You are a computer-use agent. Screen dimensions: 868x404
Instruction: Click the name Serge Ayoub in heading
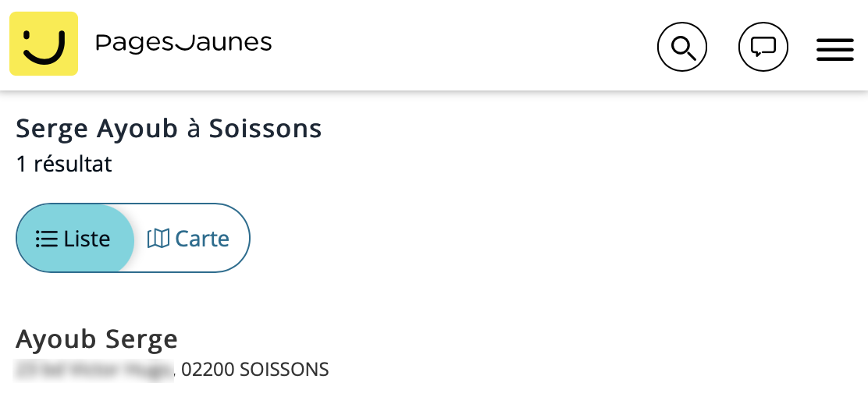(x=97, y=129)
